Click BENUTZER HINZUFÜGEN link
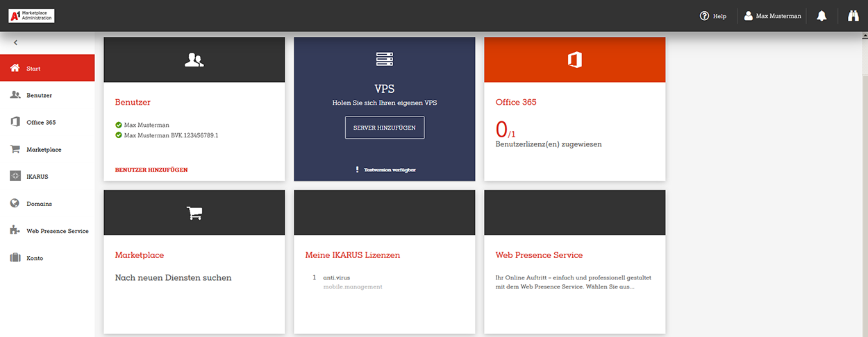868x337 pixels. (151, 169)
